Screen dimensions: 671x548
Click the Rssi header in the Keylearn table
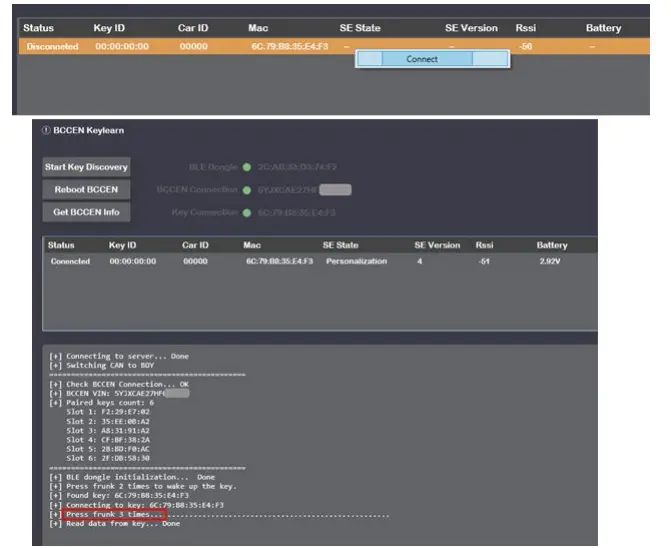484,246
